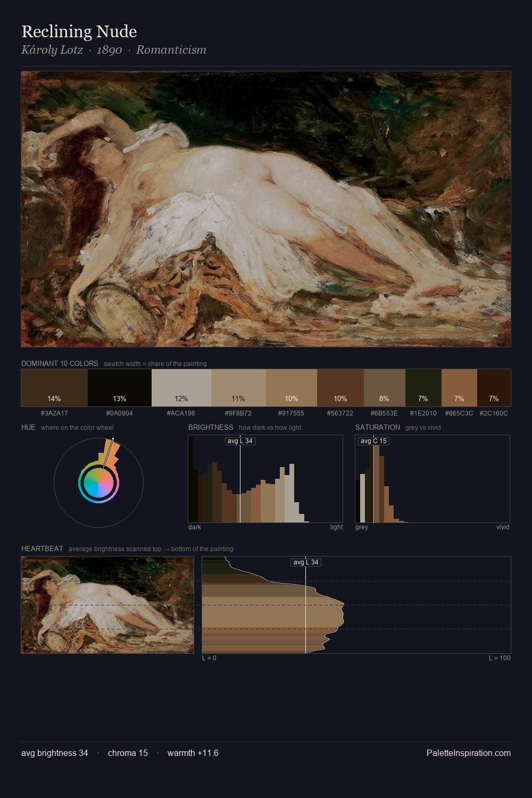Click the '#865C3C' hex code text
Viewport: 532px width, 798px height.
(459, 413)
